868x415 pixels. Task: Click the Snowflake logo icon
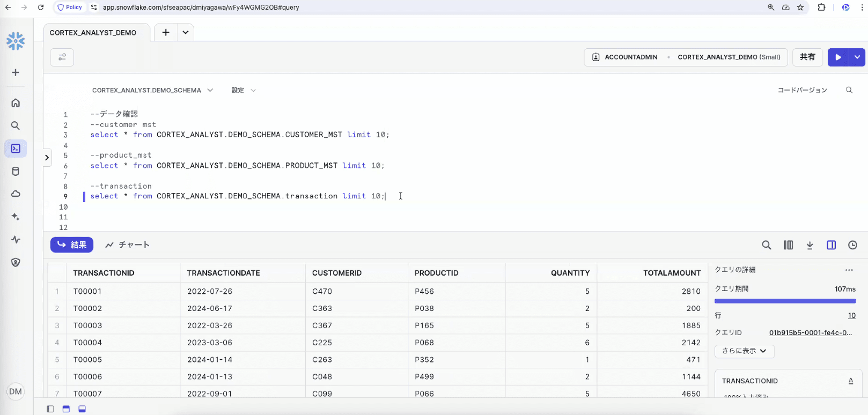coord(16,41)
